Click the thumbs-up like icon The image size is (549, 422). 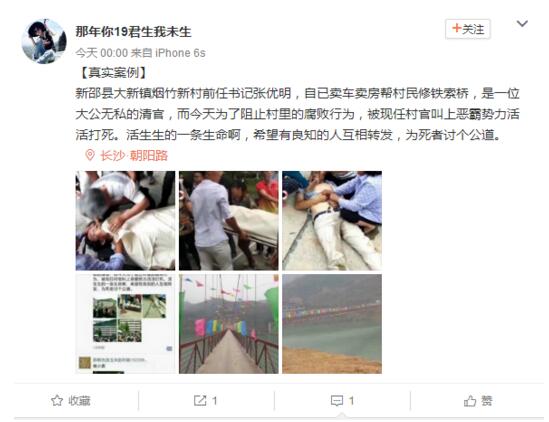click(470, 401)
